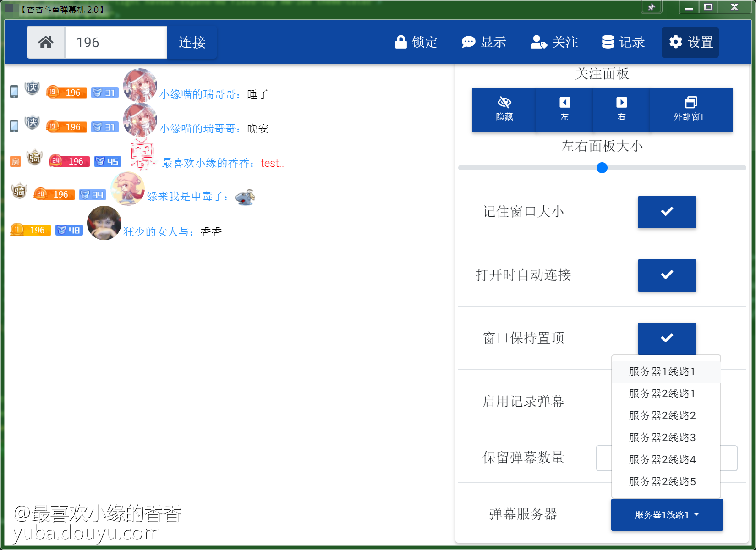Click the pin icon in title bar
Viewport: 756px width, 550px height.
651,7
